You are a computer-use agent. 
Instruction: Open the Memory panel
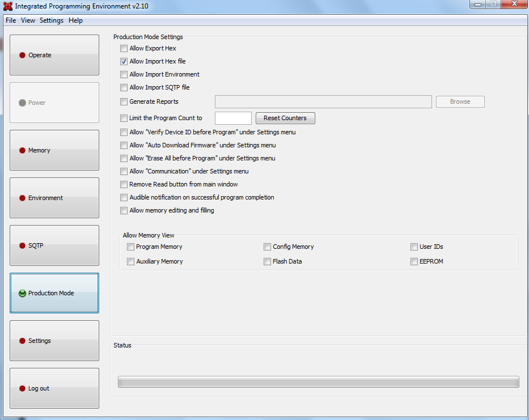[x=54, y=150]
